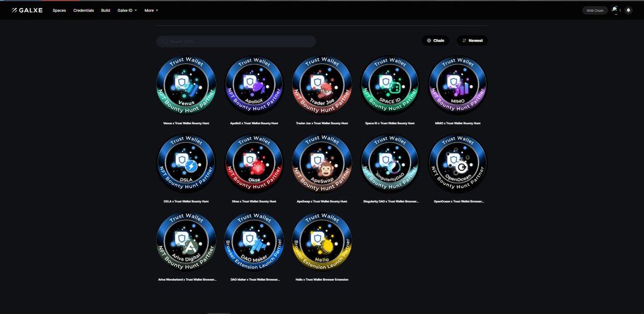Go to the Build page
Viewport: 644px width, 314px height.
point(106,10)
